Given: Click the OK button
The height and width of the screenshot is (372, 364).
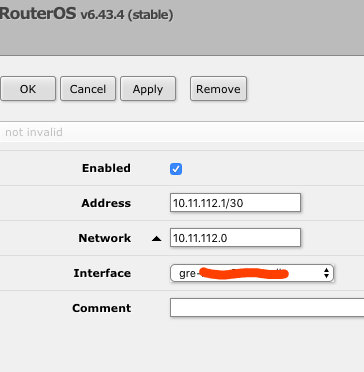Looking at the screenshot, I should (28, 89).
